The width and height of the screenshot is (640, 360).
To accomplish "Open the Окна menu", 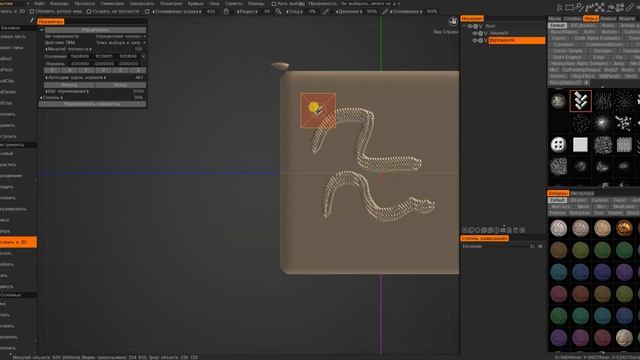I will tap(214, 3).
